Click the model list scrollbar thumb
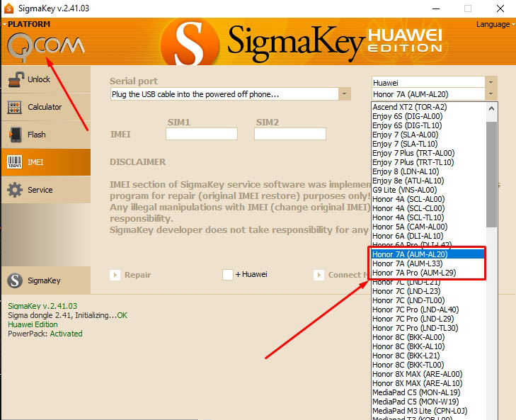 click(x=492, y=175)
